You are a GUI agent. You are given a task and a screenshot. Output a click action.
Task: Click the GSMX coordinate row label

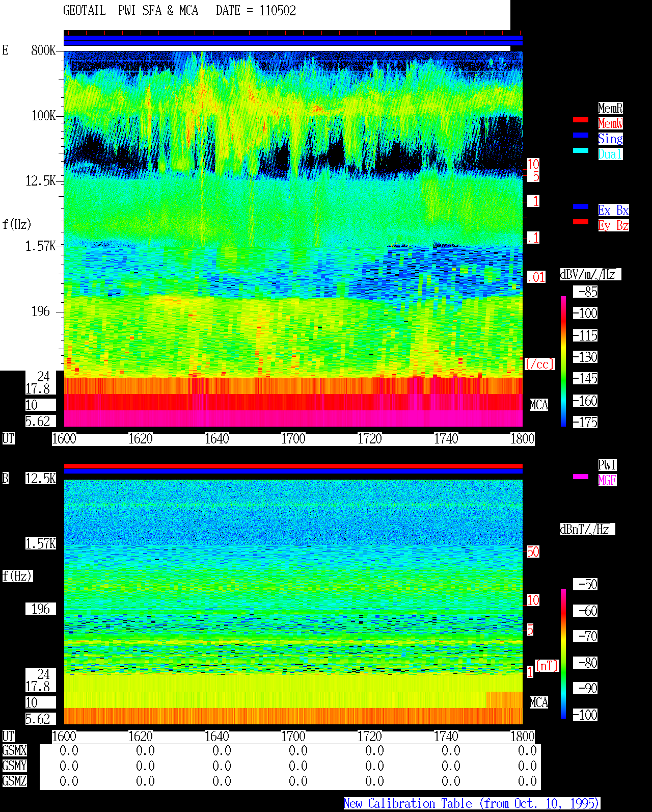point(14,751)
